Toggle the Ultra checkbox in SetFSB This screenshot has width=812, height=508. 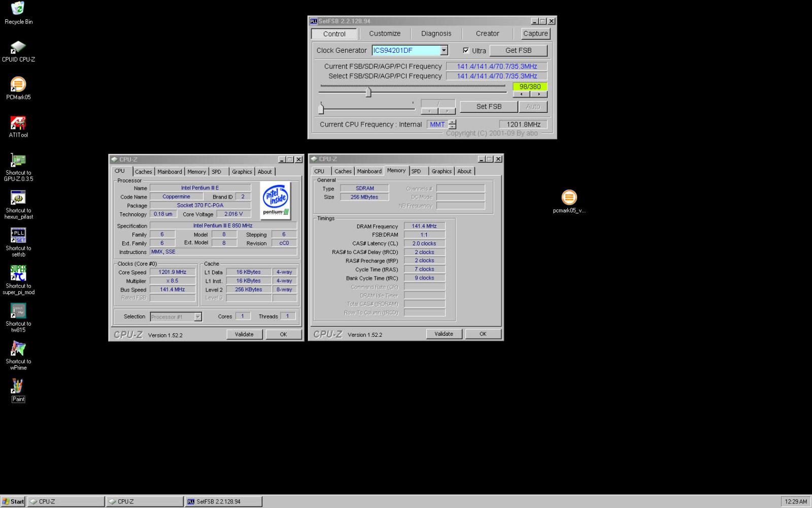(466, 50)
